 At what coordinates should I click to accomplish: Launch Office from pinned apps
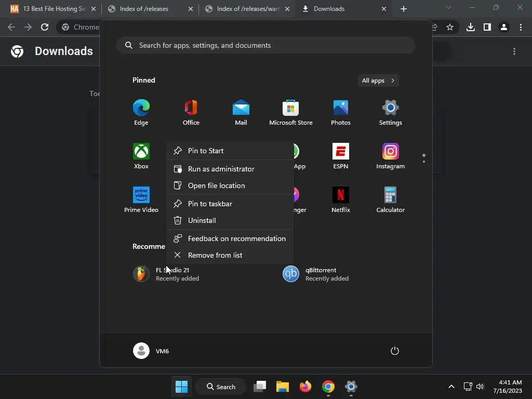pos(191,112)
